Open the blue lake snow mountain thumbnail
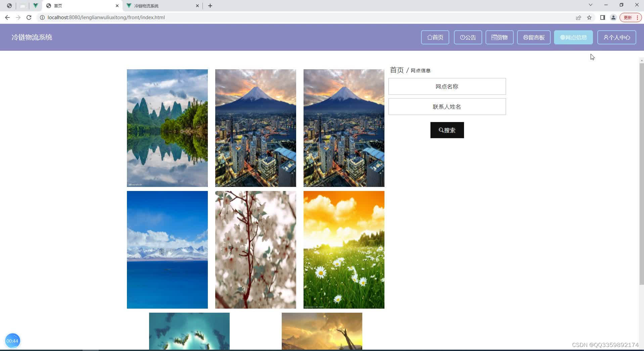 (x=167, y=250)
